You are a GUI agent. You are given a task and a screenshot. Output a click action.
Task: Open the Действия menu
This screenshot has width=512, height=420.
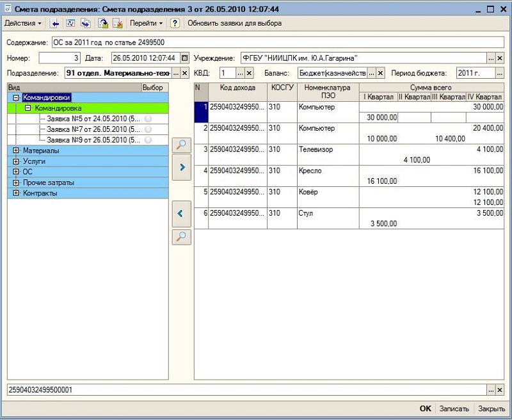tap(22, 23)
